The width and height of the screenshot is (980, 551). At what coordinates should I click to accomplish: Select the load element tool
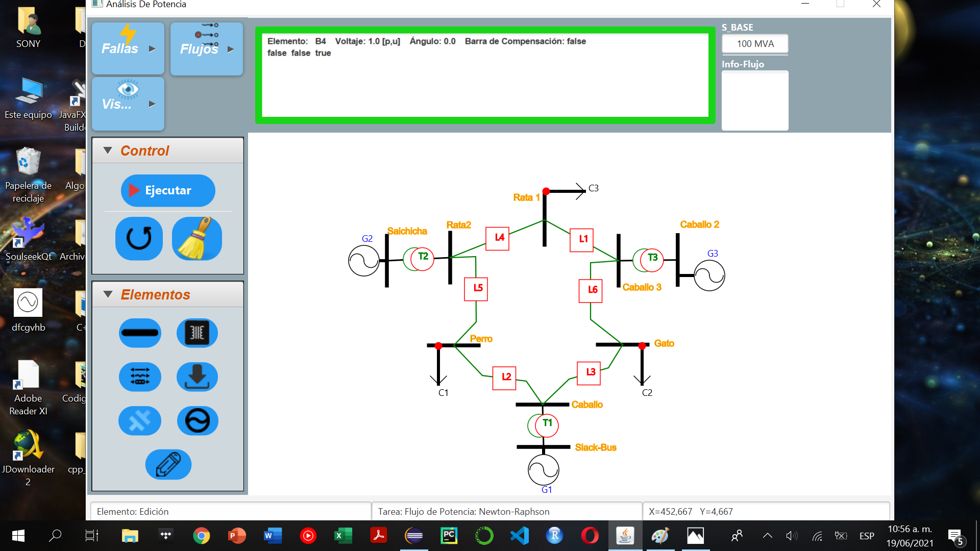[198, 377]
